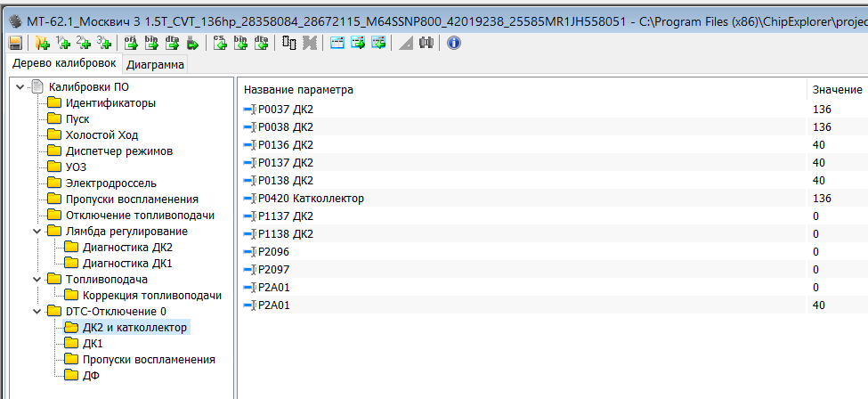
Task: Select the Дерево калибровок tab
Action: (62, 63)
